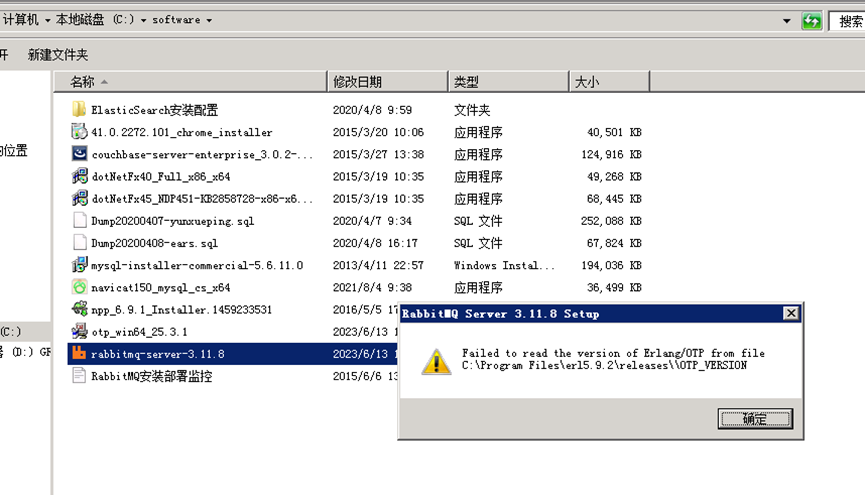Click the file name Dump20200408-ears.sql
This screenshot has height=495, width=865.
(x=154, y=243)
